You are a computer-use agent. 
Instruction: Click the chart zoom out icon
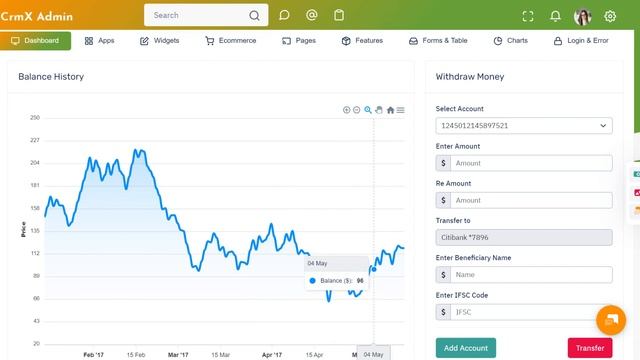point(357,110)
